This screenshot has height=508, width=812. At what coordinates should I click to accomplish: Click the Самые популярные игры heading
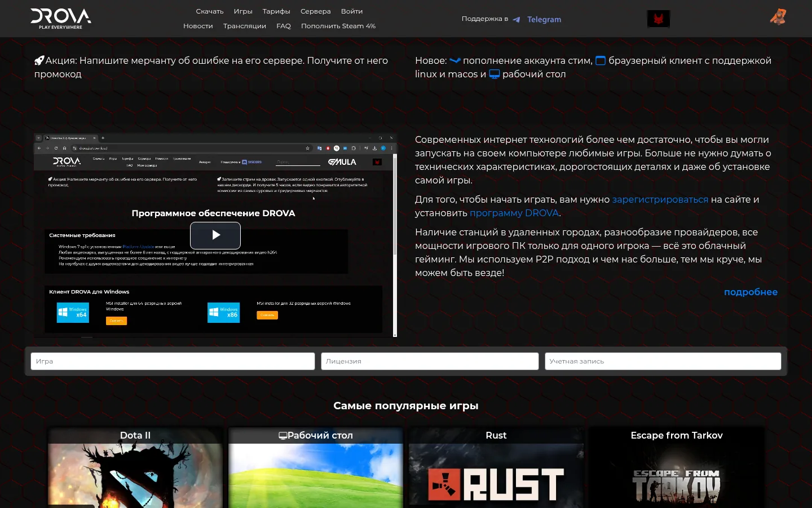(x=406, y=406)
